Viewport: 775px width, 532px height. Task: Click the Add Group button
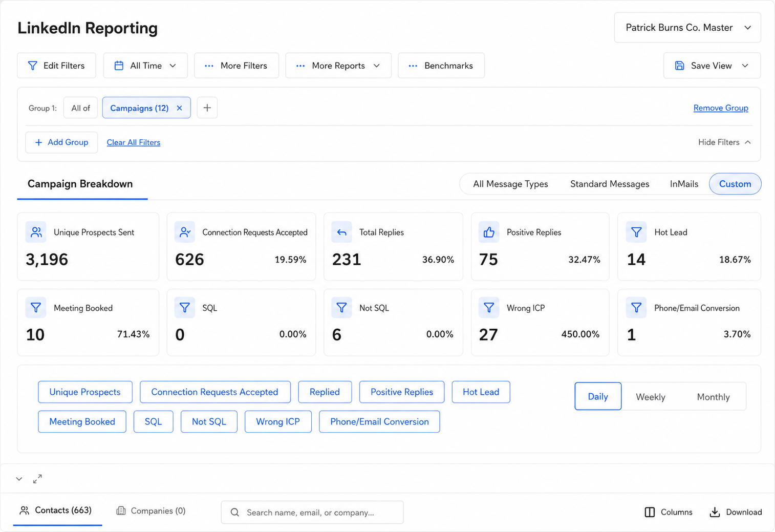61,142
